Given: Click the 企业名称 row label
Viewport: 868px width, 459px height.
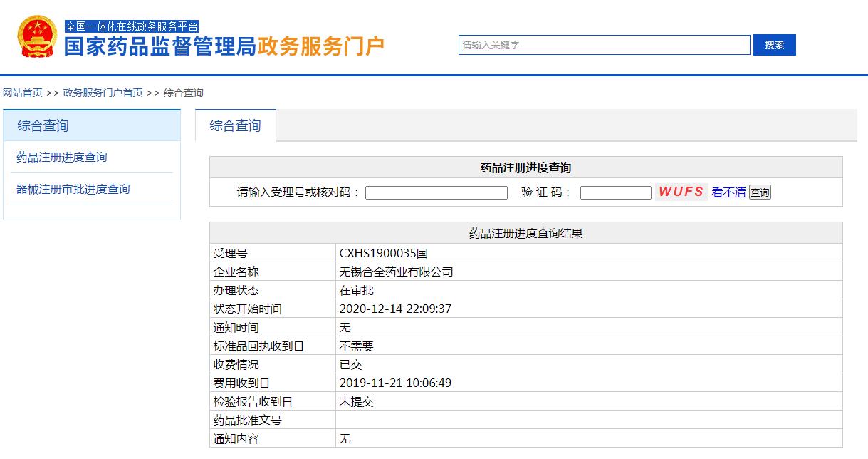Looking at the screenshot, I should pyautogui.click(x=236, y=272).
